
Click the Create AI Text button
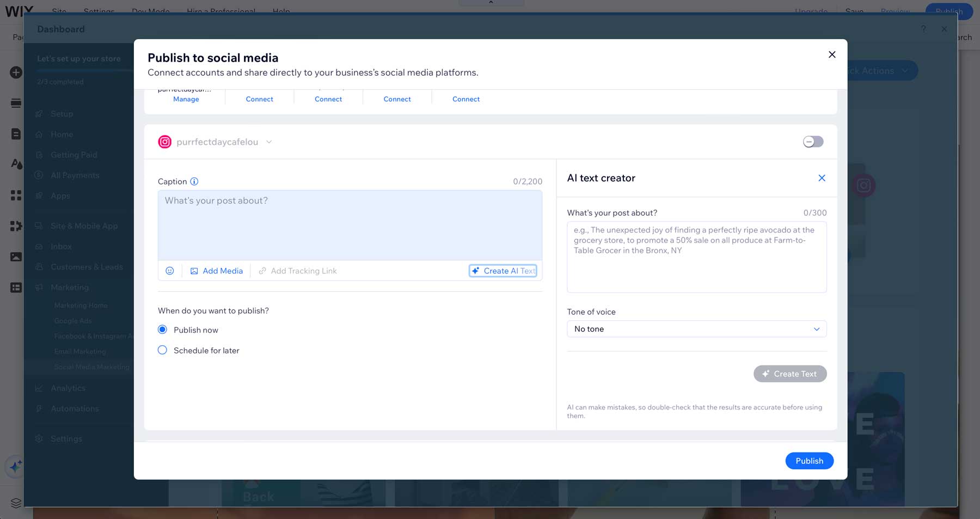tap(503, 271)
